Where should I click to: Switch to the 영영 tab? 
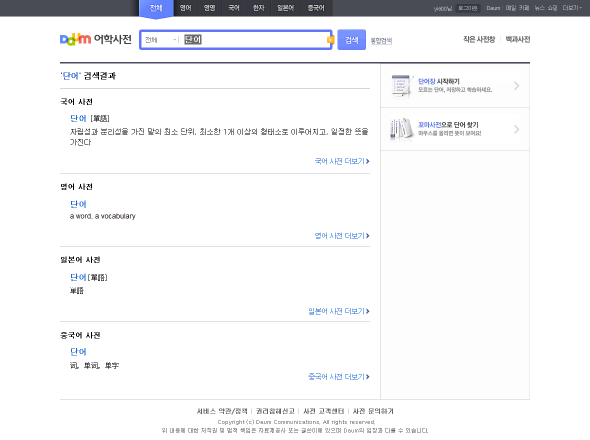(x=210, y=8)
